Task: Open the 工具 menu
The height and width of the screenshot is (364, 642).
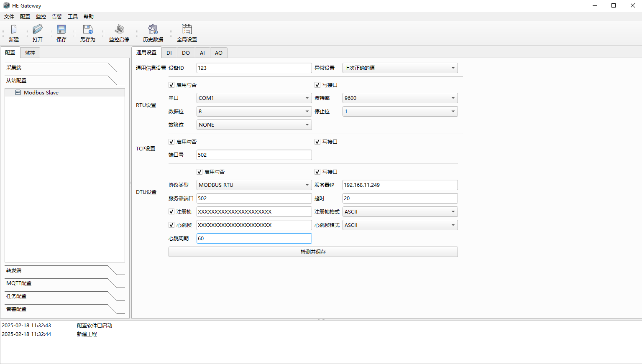Action: coord(73,17)
